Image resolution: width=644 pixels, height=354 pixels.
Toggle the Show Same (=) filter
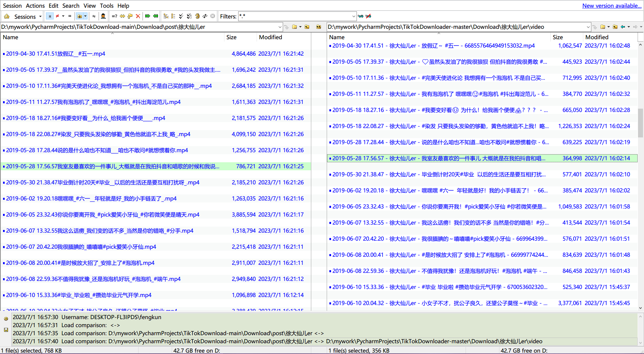[x=70, y=16]
